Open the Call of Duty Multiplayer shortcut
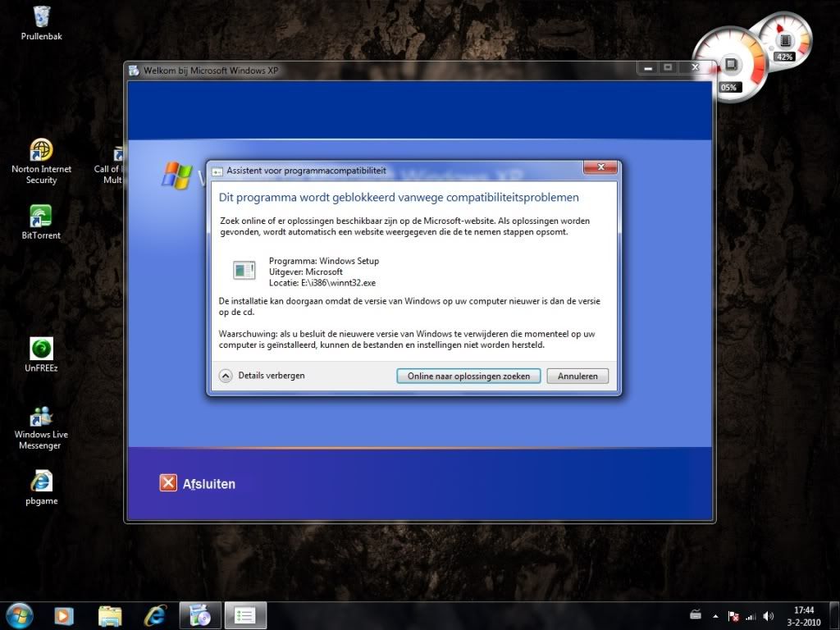This screenshot has height=630, width=840. 109,166
